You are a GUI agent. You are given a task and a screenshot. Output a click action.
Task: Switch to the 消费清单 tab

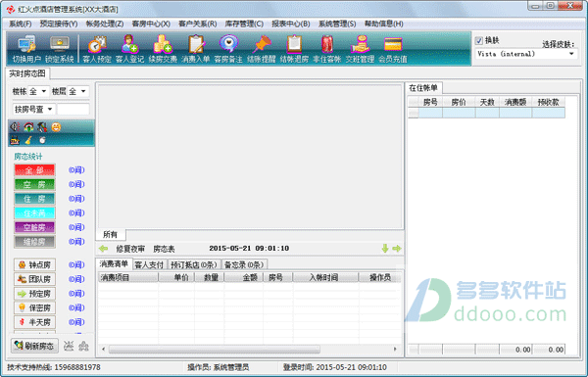point(114,264)
